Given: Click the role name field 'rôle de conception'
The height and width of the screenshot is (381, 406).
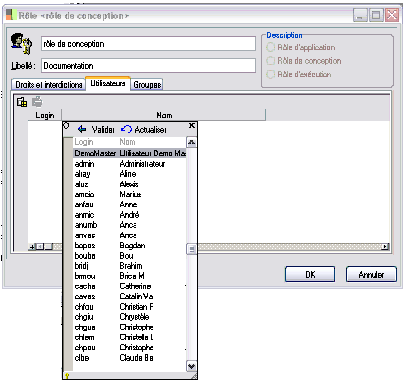Looking at the screenshot, I should [148, 44].
